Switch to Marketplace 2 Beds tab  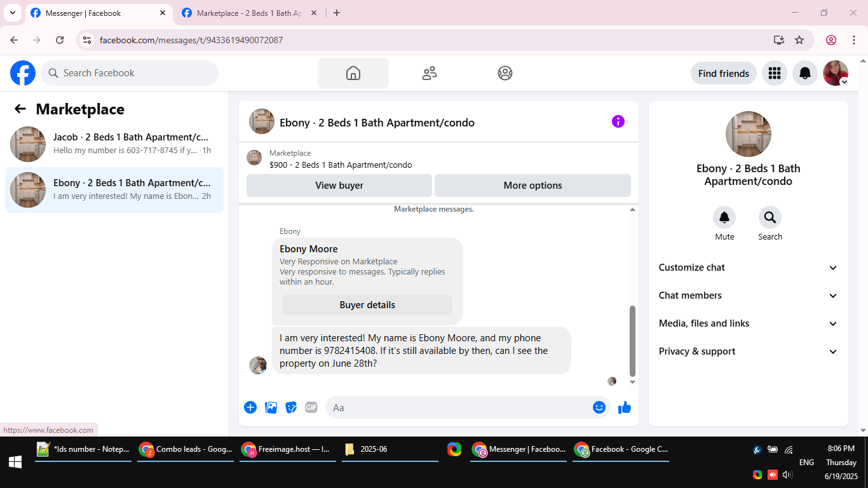(x=249, y=13)
